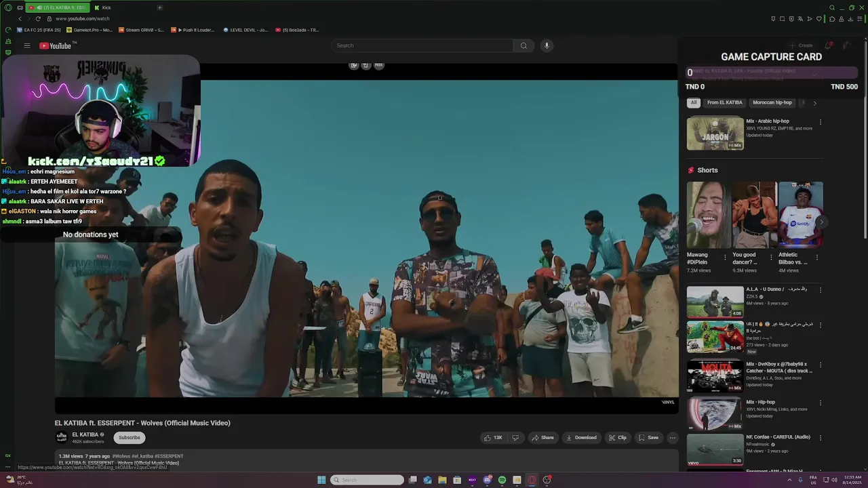The width and height of the screenshot is (868, 488).
Task: Go back using the browser back arrow
Action: pyautogui.click(x=20, y=18)
